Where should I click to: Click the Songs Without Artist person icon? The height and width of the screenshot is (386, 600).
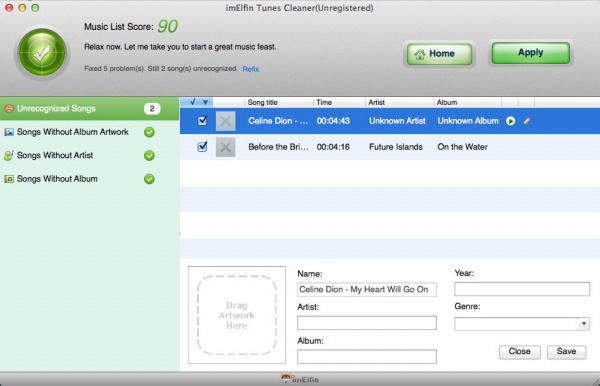point(9,155)
